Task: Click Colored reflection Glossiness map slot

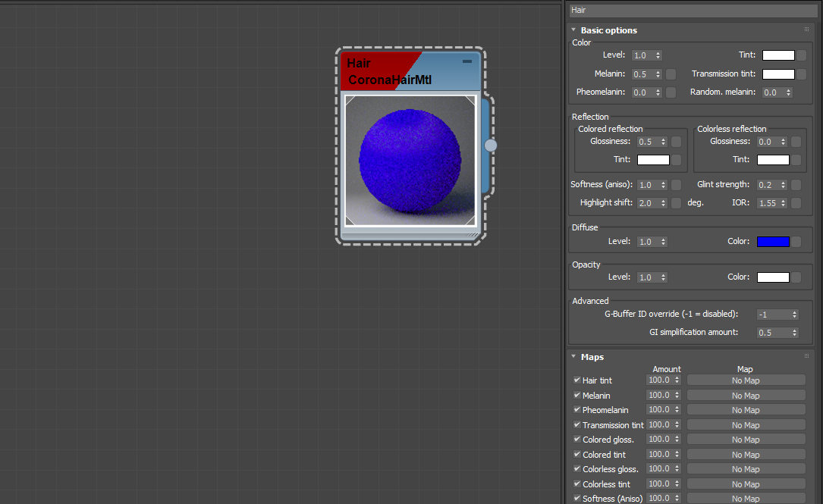Action: [x=676, y=142]
